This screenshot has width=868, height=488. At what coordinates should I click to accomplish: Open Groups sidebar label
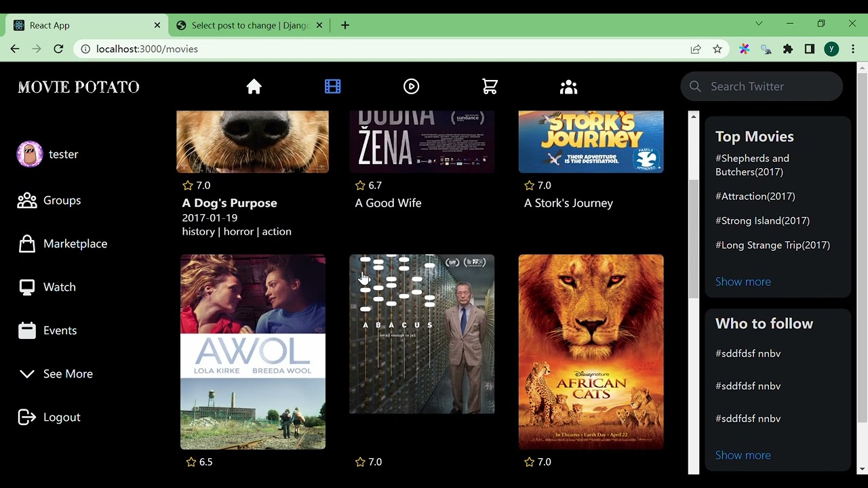[62, 201]
